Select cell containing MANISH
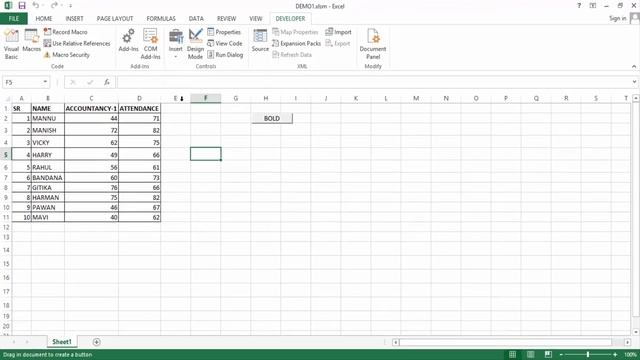640x360 pixels. click(x=48, y=130)
